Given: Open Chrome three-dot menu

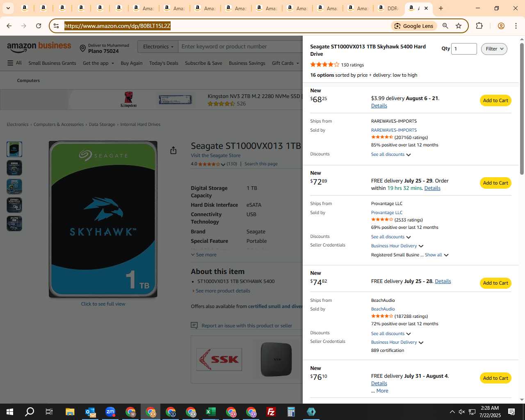Looking at the screenshot, I should pos(516,26).
